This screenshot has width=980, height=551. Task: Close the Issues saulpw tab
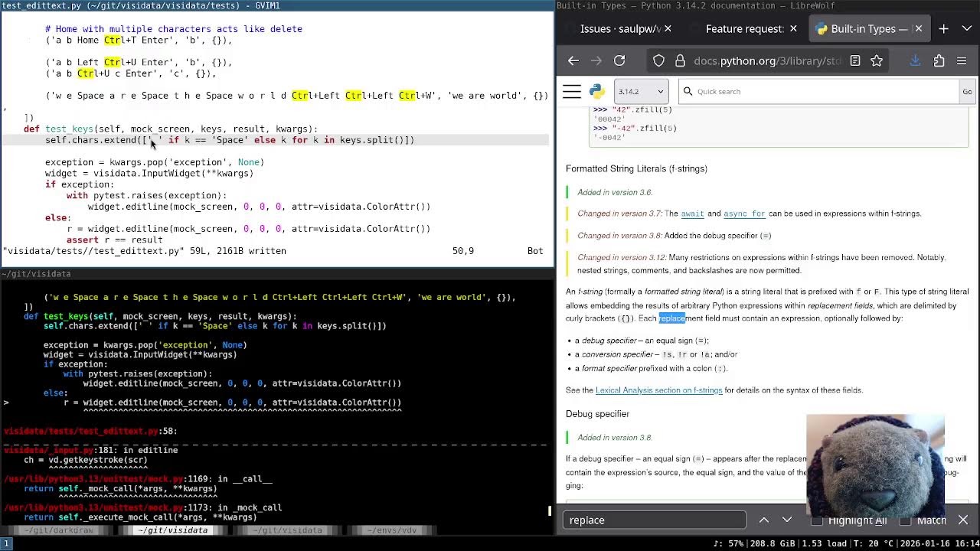668,29
